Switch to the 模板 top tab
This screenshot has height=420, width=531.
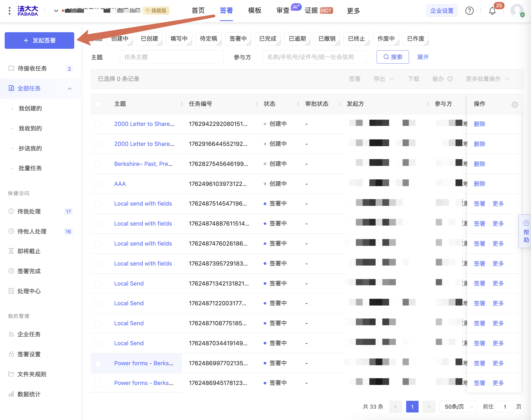point(254,11)
